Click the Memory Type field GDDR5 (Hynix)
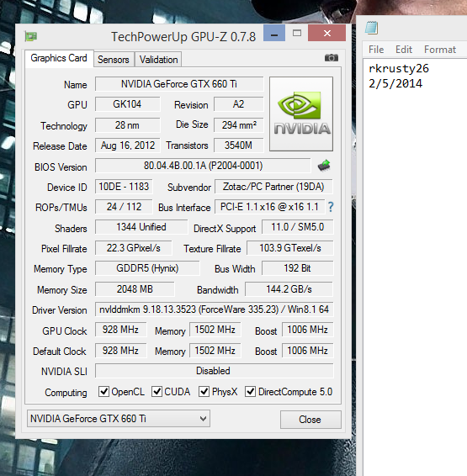The height and width of the screenshot is (476, 467). click(147, 268)
